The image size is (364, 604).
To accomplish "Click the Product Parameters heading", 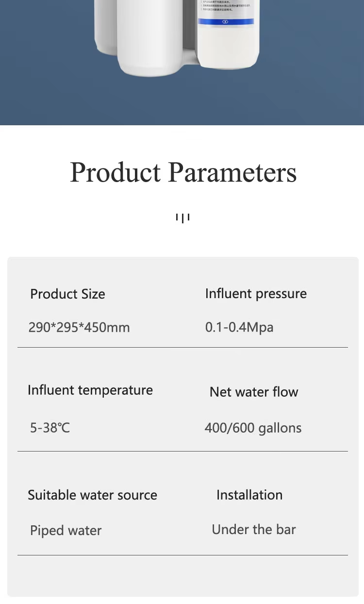I will (183, 172).
